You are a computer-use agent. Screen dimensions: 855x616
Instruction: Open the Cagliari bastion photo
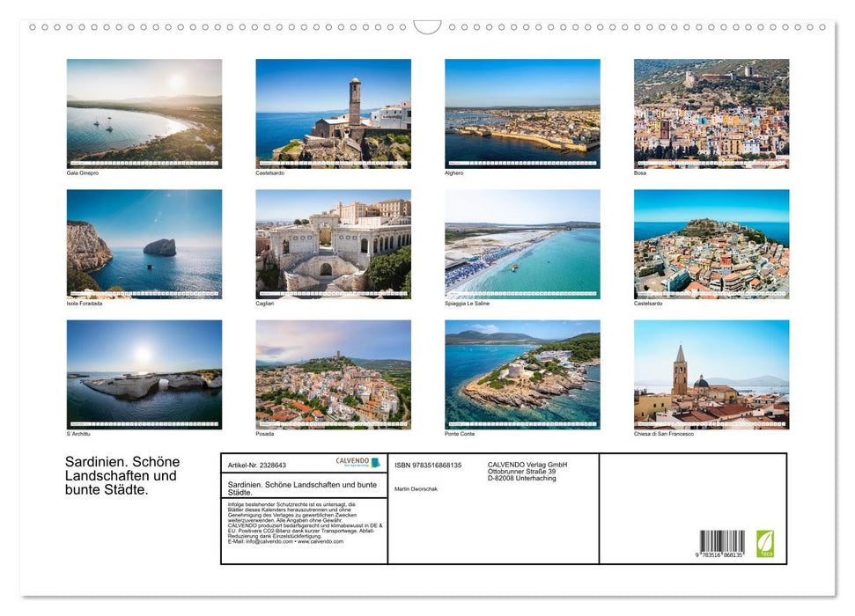[333, 244]
